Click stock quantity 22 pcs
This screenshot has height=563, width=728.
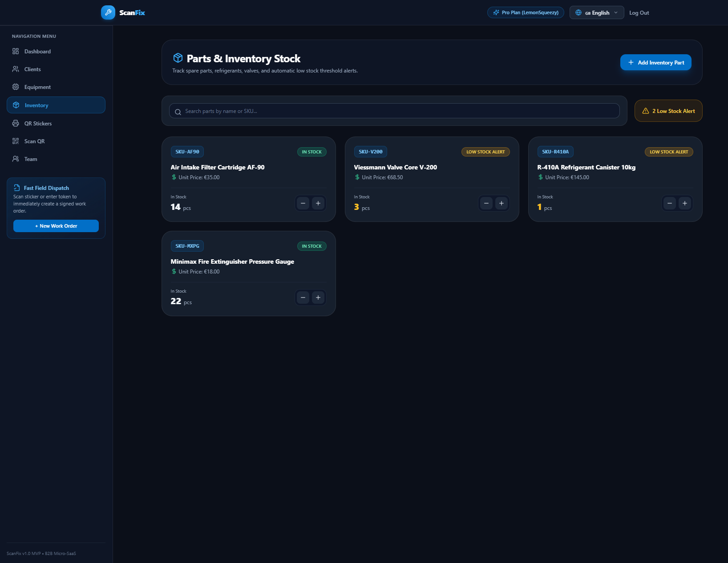[x=181, y=302]
